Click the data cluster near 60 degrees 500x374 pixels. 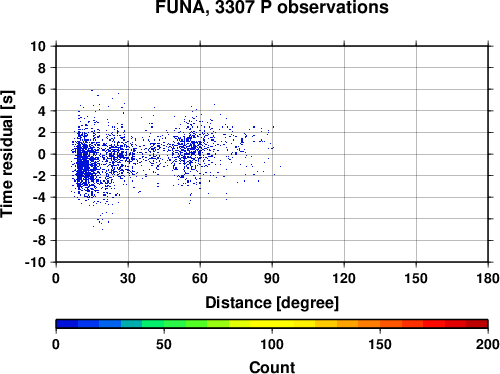(190, 150)
